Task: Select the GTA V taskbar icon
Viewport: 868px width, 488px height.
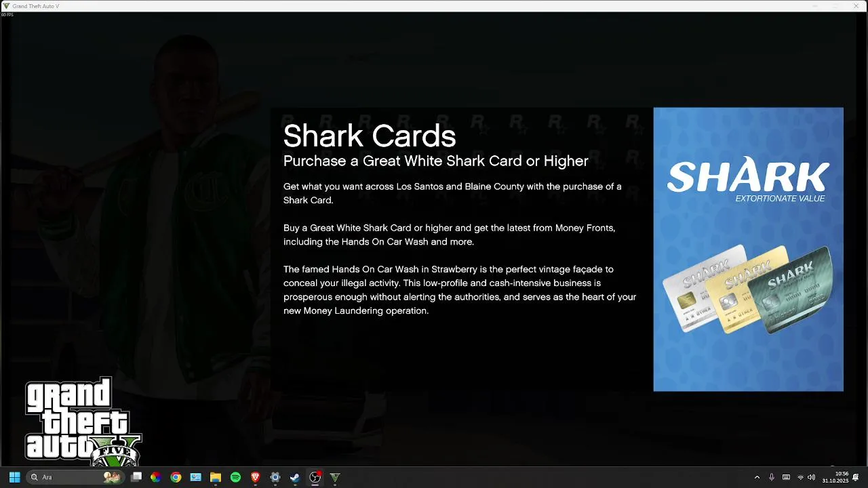Action: pos(334,477)
